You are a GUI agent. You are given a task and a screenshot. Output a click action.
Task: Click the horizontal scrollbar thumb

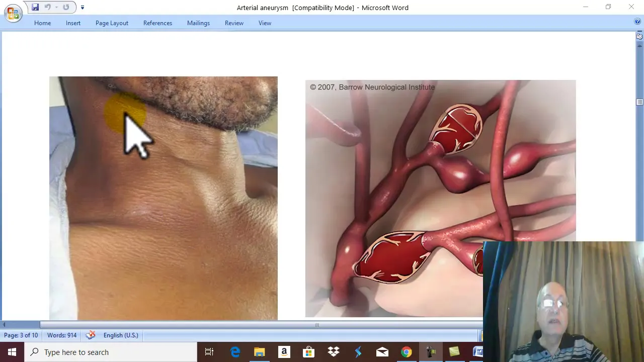click(x=317, y=325)
